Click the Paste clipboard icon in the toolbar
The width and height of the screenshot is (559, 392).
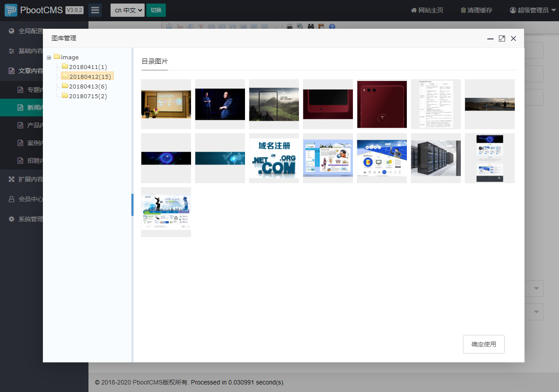[x=322, y=27]
